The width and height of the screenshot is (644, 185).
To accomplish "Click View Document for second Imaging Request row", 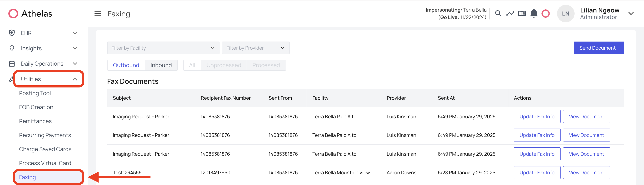I will tap(586, 135).
